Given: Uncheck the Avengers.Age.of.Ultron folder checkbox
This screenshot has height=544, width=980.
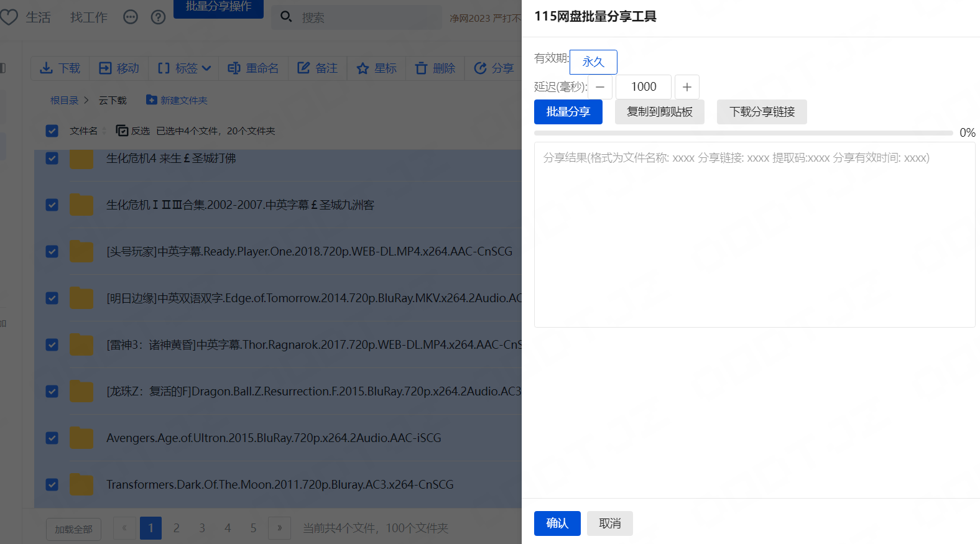Looking at the screenshot, I should click(52, 438).
